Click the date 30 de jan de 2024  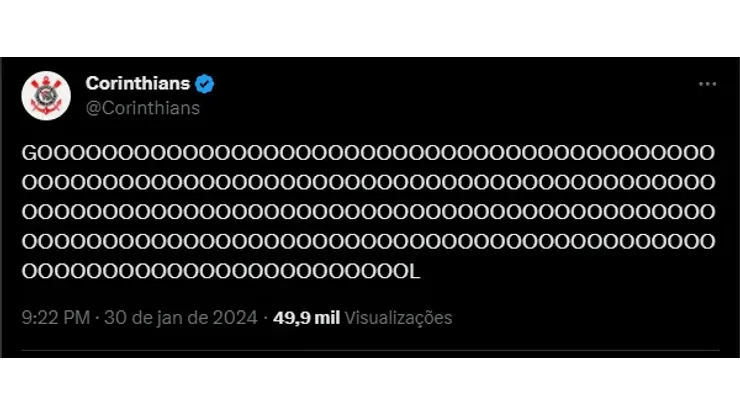coord(181,318)
